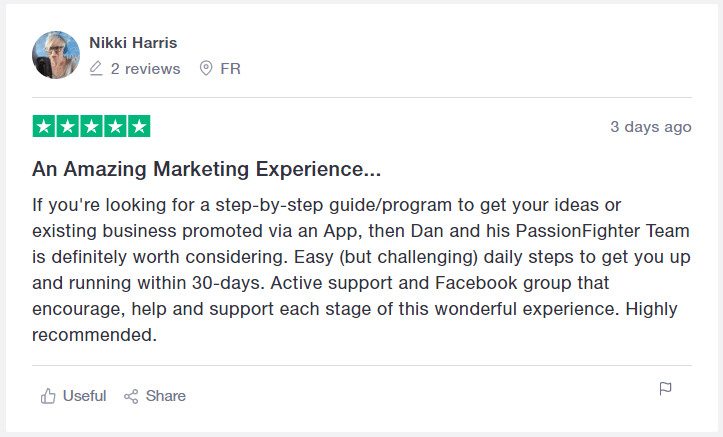Click the "3 days ago" timestamp

click(x=651, y=127)
